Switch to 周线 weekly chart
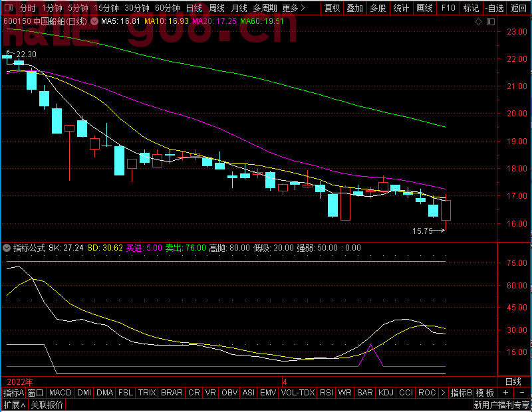Viewport: 532px width, 412px height. (x=217, y=8)
